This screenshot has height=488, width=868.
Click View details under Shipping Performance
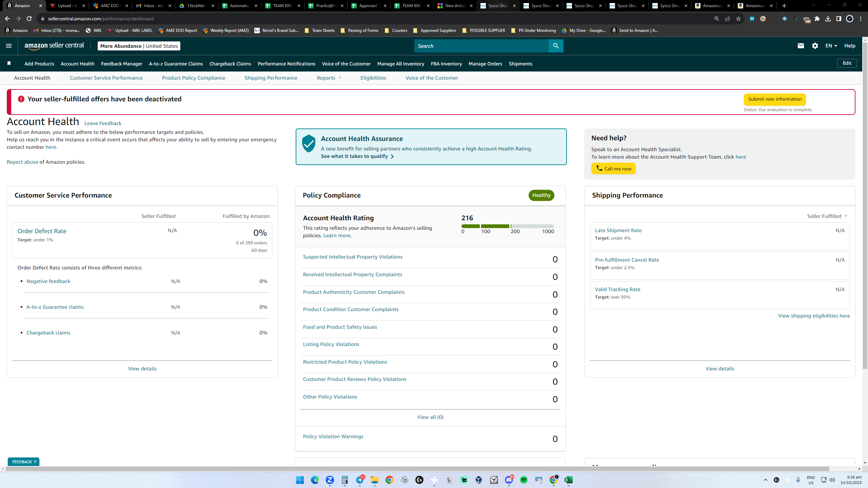[720, 369]
